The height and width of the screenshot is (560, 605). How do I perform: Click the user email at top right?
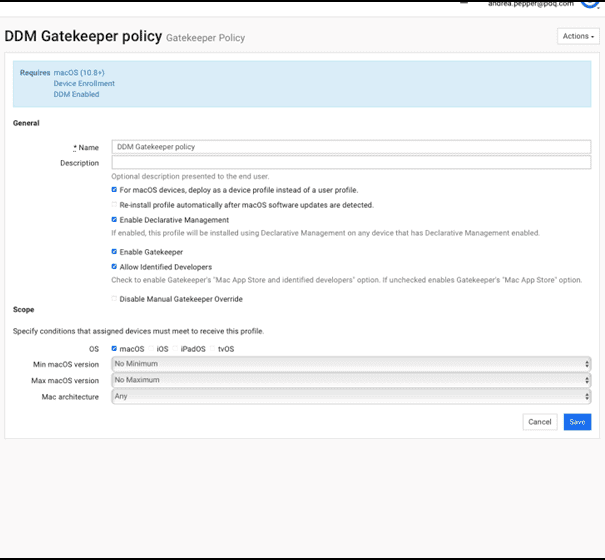tap(531, 4)
